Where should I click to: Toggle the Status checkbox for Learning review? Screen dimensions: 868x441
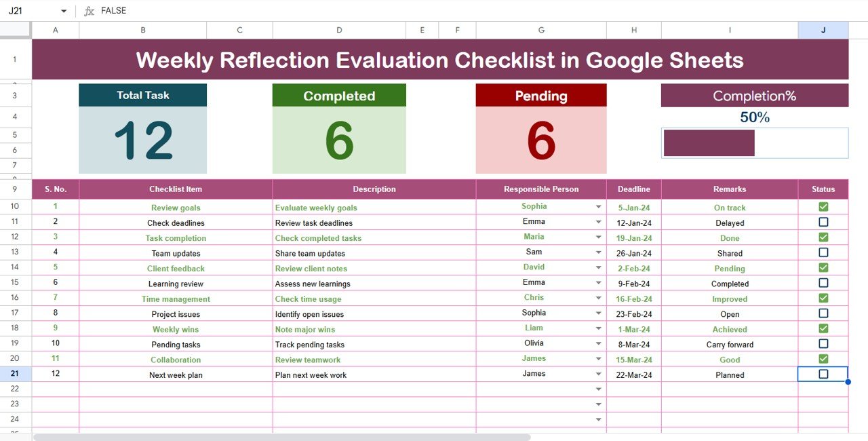coord(823,283)
